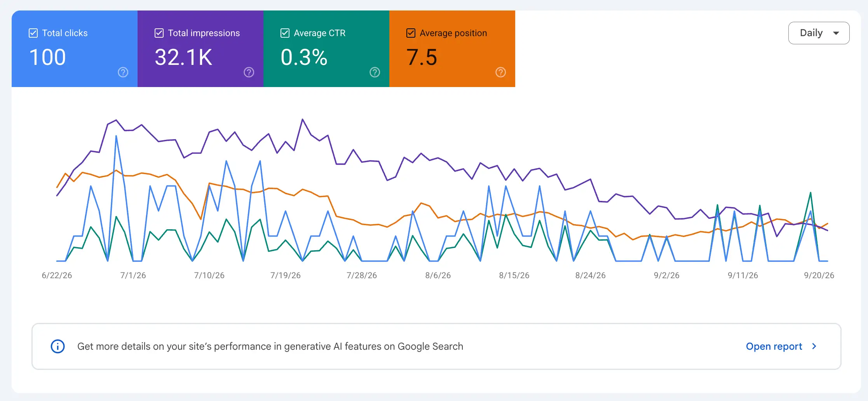Uncheck the Total impressions checkbox

(x=159, y=33)
